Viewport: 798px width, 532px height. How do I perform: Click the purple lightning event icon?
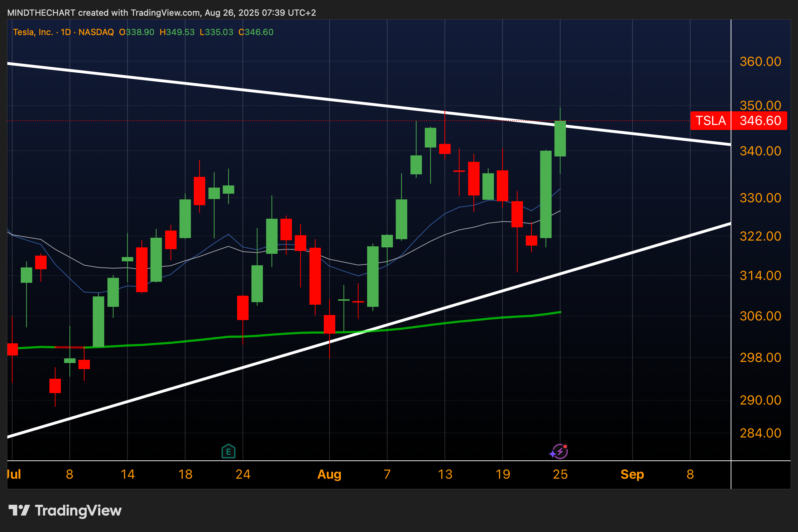[x=559, y=451]
